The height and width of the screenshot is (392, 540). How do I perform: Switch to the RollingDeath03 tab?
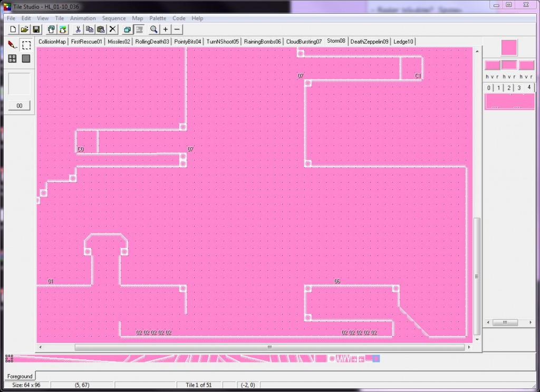pyautogui.click(x=152, y=42)
